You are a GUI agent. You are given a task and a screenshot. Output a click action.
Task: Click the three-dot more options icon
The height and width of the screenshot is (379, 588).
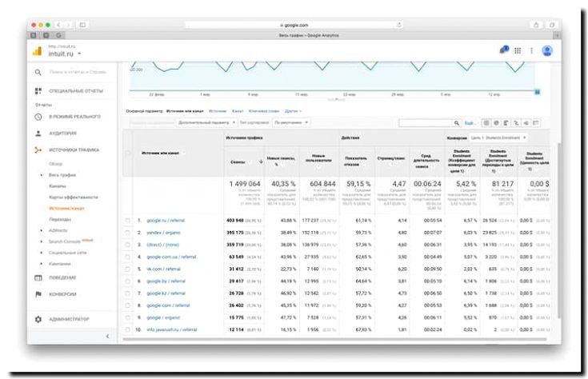(531, 50)
